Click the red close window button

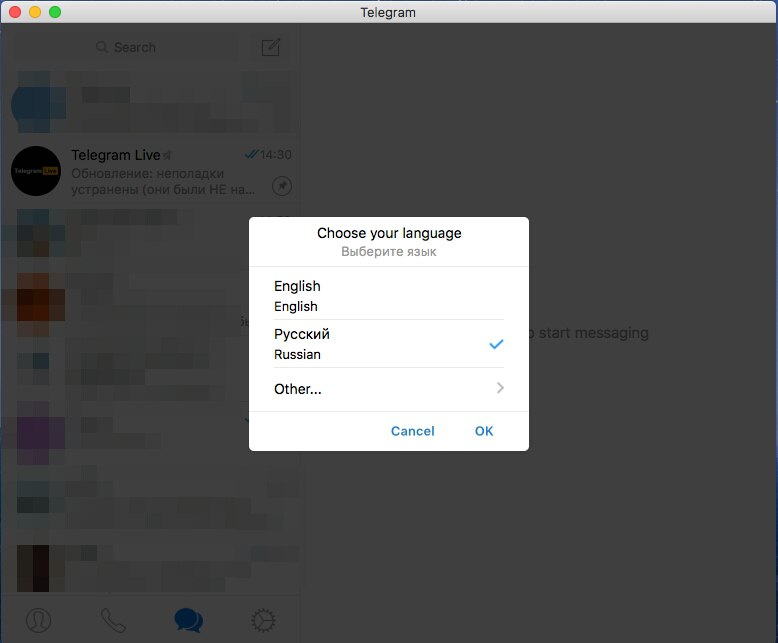[15, 12]
